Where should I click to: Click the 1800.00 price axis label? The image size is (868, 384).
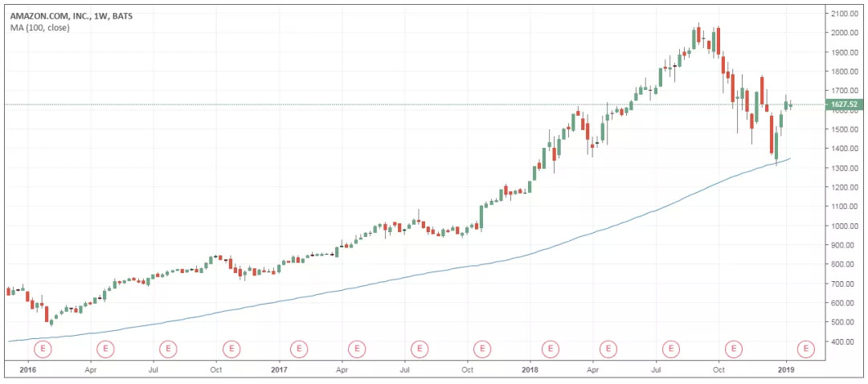(845, 71)
